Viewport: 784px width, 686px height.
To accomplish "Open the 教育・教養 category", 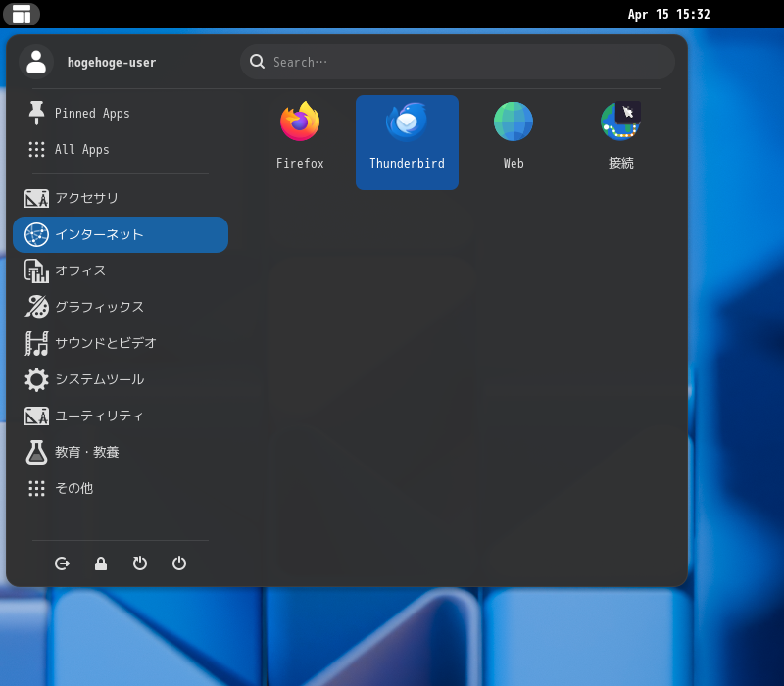I will (121, 452).
